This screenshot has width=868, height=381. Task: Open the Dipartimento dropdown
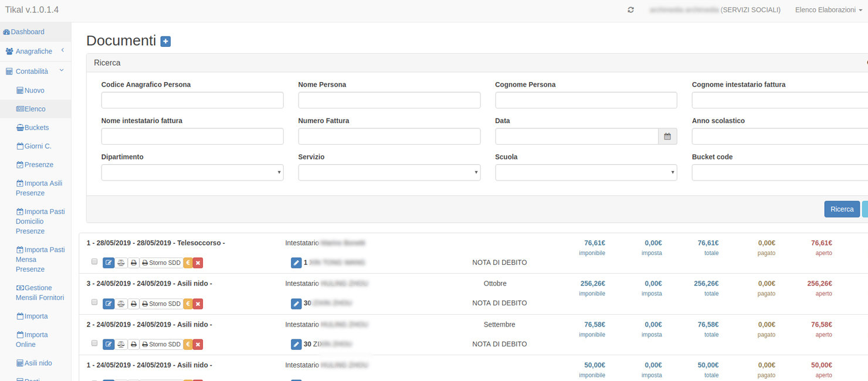(x=192, y=173)
